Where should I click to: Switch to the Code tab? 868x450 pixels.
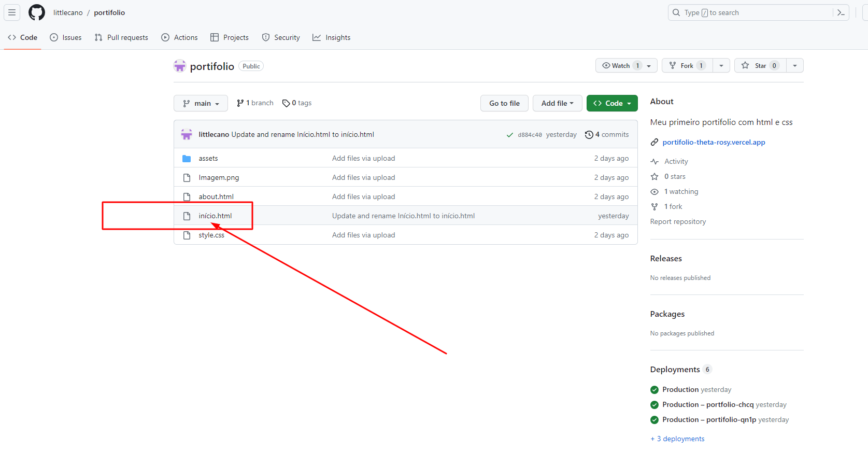[23, 37]
